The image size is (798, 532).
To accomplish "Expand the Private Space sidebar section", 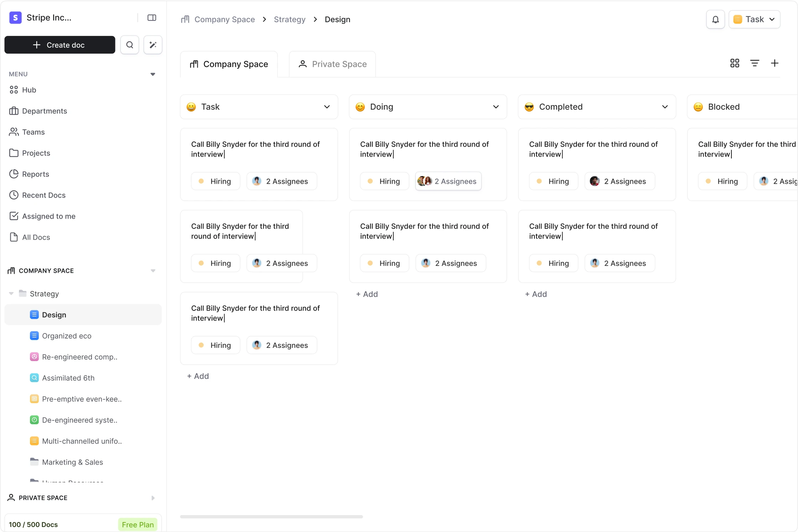I will pos(153,498).
